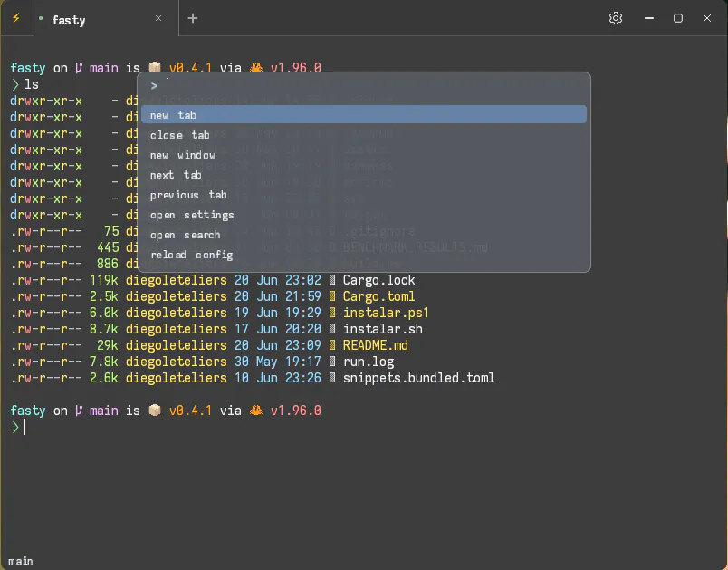The width and height of the screenshot is (728, 570).
Task: Click the file icon beside snippets.bundled.toml
Action: tap(332, 378)
